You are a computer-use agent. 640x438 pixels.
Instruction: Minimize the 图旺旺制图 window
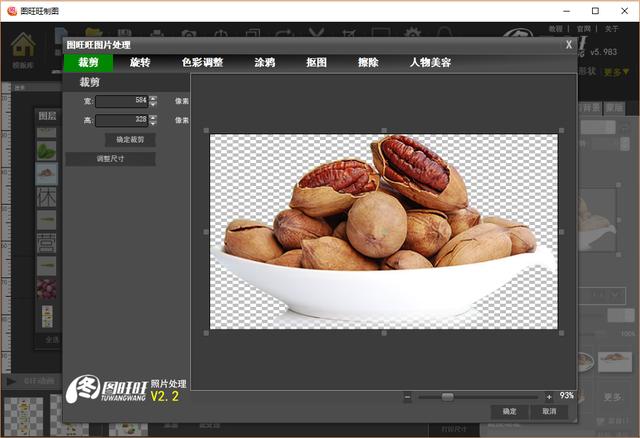pyautogui.click(x=567, y=11)
